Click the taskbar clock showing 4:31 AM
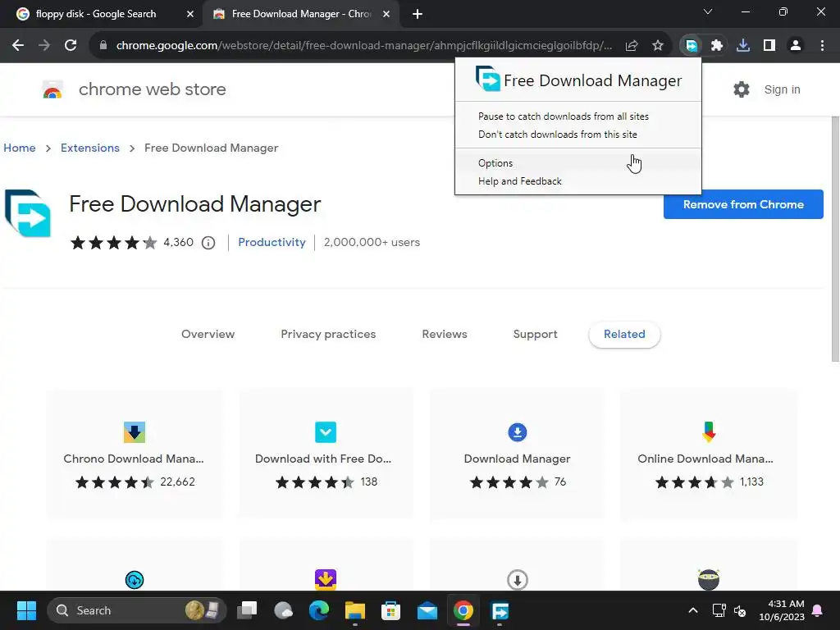This screenshot has height=630, width=840. pos(782,610)
